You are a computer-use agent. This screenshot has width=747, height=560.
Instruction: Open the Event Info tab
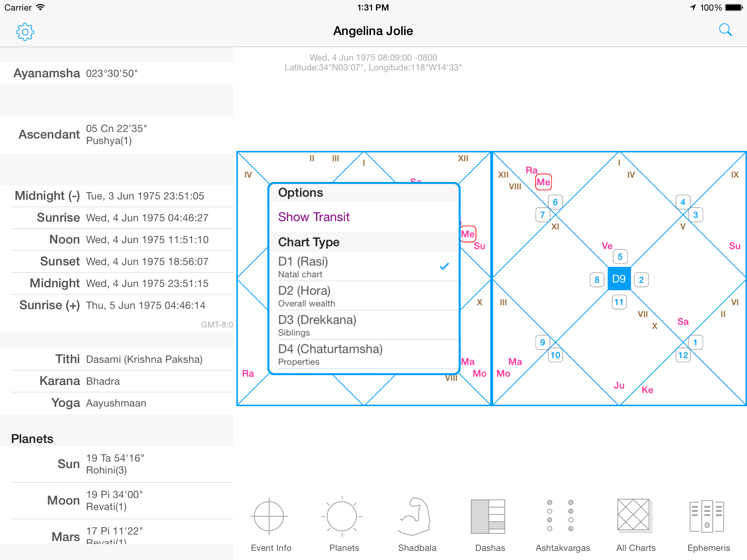(x=271, y=525)
